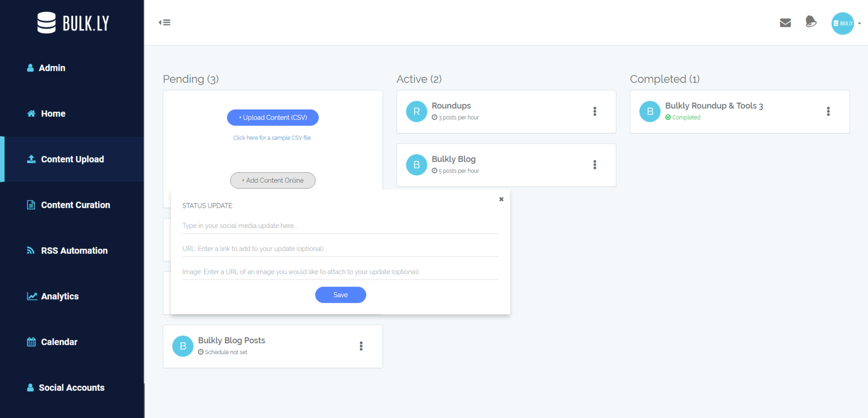
Task: Click the Bulk.ly profile avatar
Action: (842, 23)
